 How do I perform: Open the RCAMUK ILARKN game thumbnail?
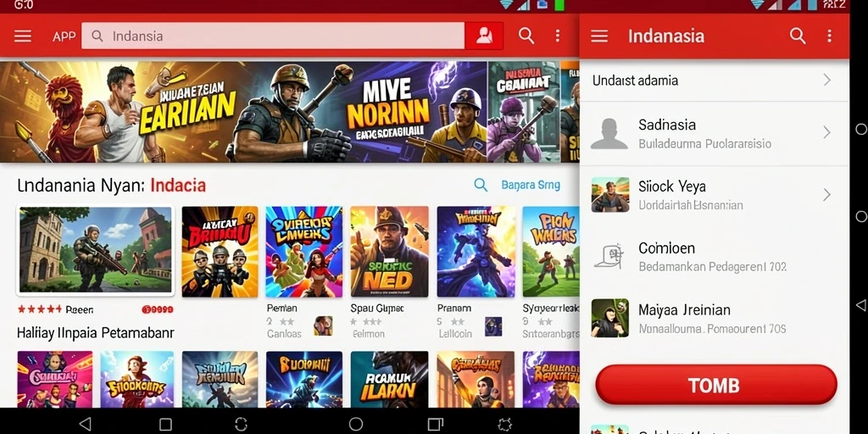390,379
